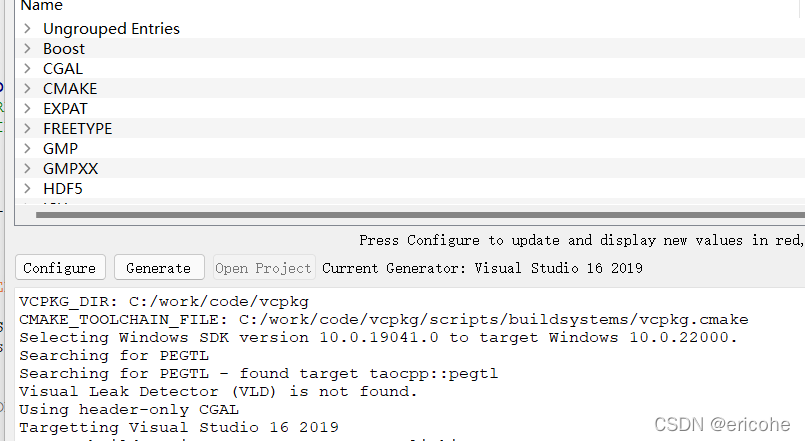Click the Configure button
Image resolution: width=805 pixels, height=441 pixels.
pyautogui.click(x=60, y=268)
